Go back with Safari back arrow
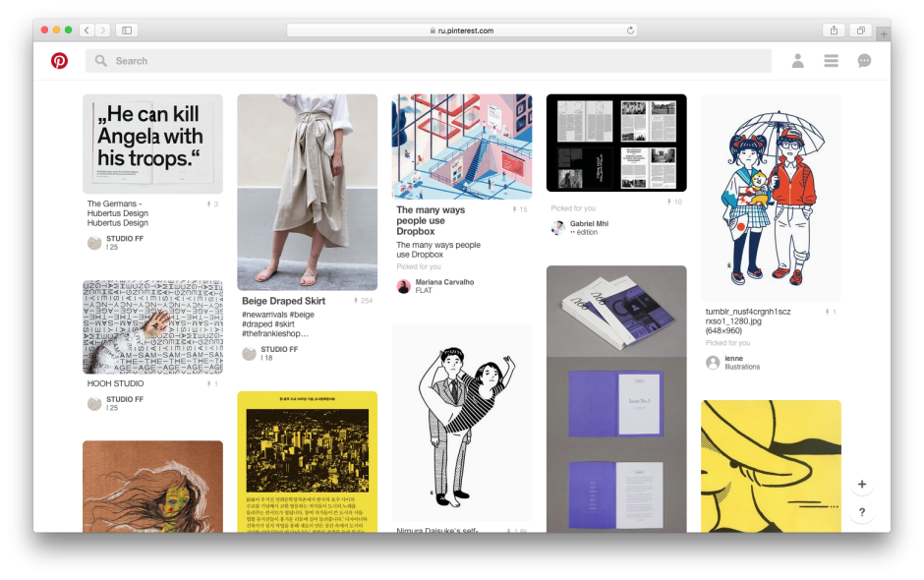The image size is (924, 580). (87, 30)
